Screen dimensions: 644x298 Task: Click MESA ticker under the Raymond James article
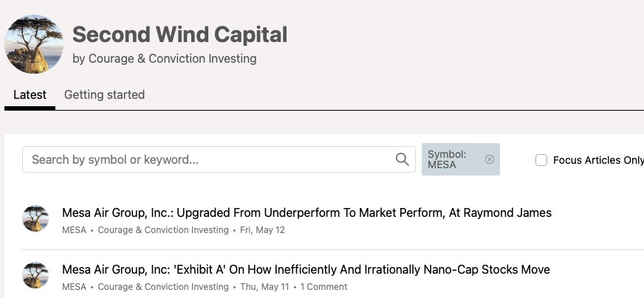pos(74,230)
